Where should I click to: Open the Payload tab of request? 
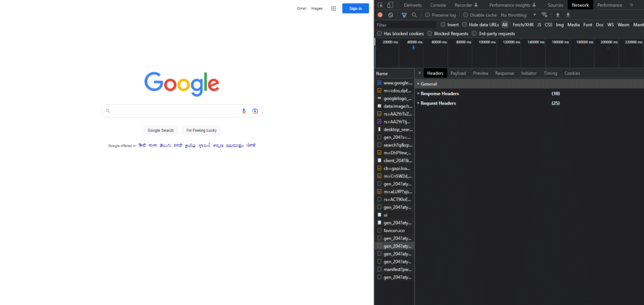(458, 73)
